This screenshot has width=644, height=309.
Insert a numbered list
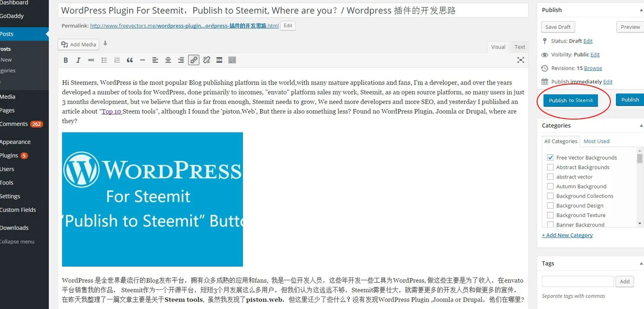tap(117, 60)
